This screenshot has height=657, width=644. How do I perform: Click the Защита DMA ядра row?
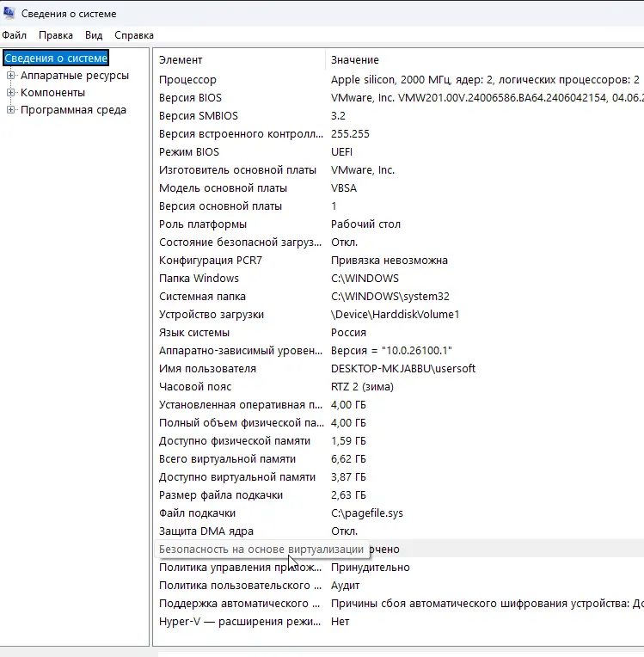point(206,531)
